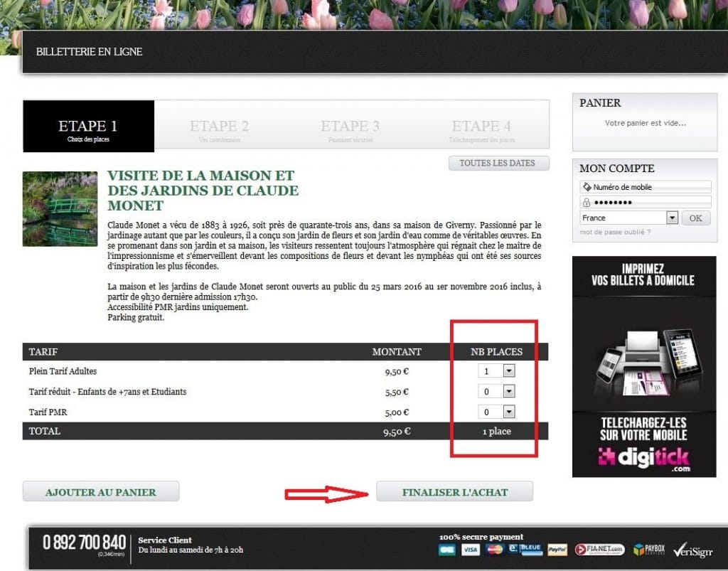
Task: Click the 5,50 € reduced price
Action: [397, 392]
